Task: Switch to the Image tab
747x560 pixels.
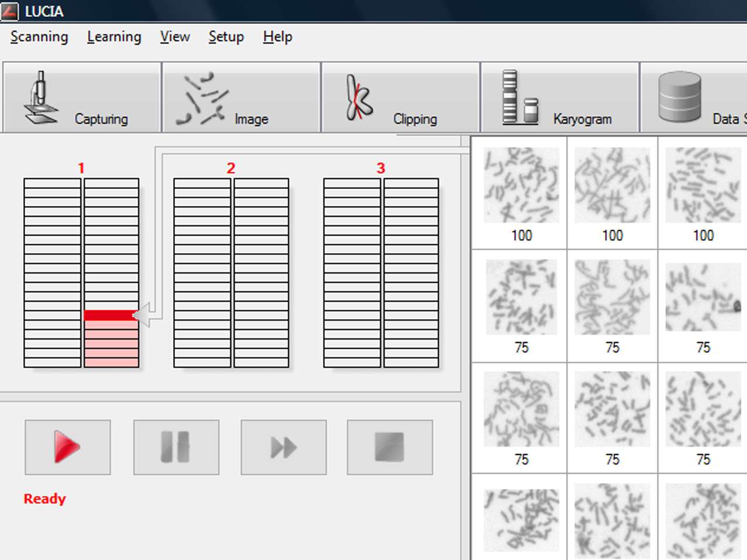Action: coord(241,97)
